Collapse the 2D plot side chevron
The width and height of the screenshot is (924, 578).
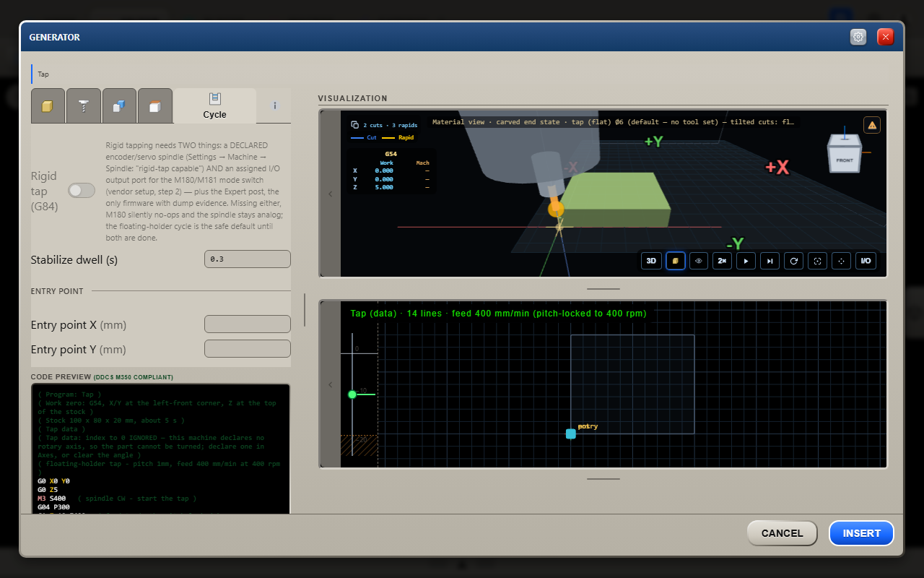click(x=330, y=385)
